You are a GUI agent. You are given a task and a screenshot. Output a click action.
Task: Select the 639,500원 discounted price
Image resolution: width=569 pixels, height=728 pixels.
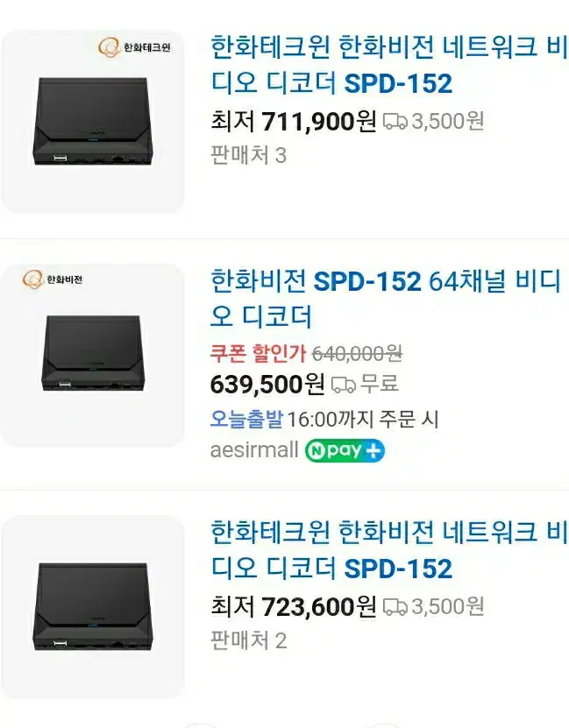tap(267, 385)
